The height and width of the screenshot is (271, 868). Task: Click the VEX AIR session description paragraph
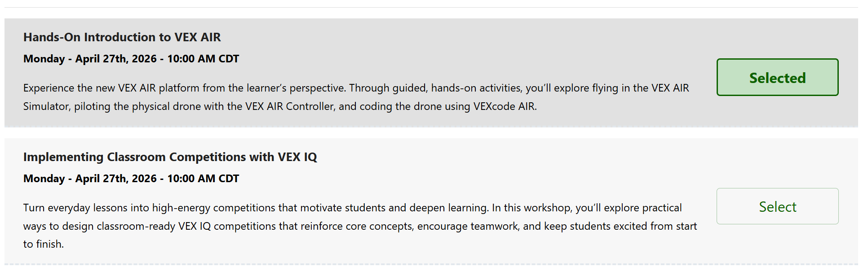[355, 97]
